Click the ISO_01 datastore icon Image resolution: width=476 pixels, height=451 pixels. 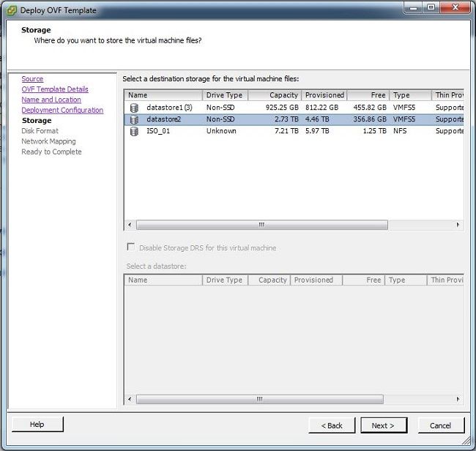[134, 131]
